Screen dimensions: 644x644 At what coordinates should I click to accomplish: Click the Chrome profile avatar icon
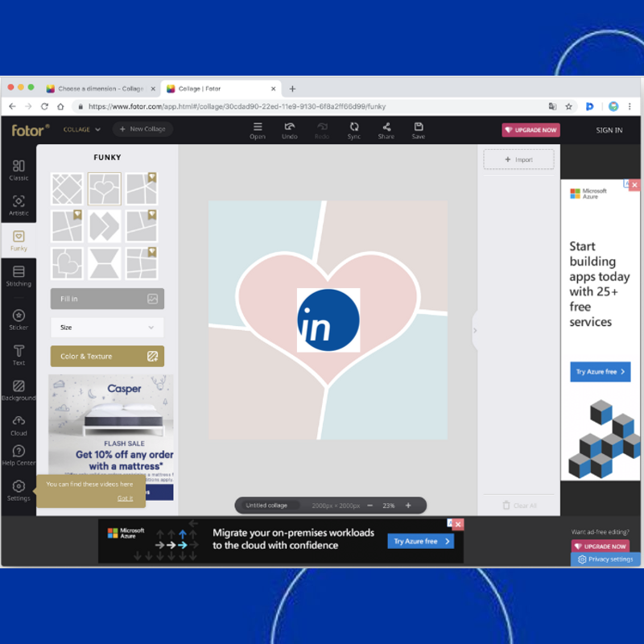613,106
